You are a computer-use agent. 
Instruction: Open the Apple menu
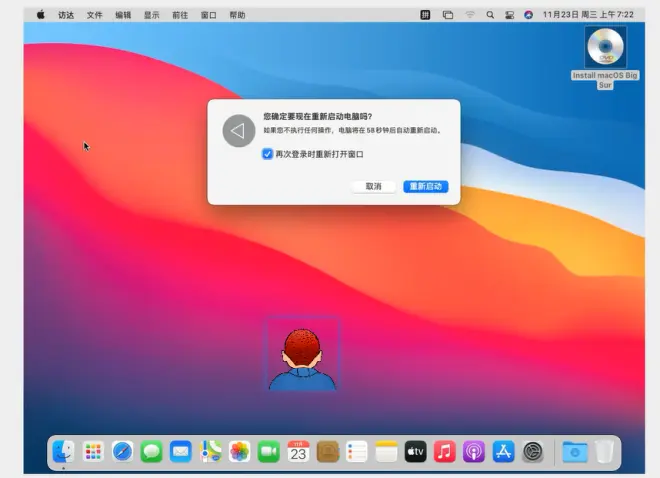tap(41, 15)
